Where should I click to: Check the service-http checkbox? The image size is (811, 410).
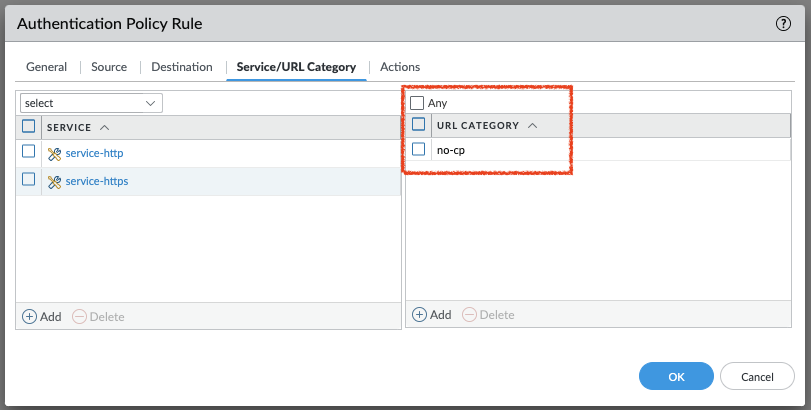click(28, 152)
